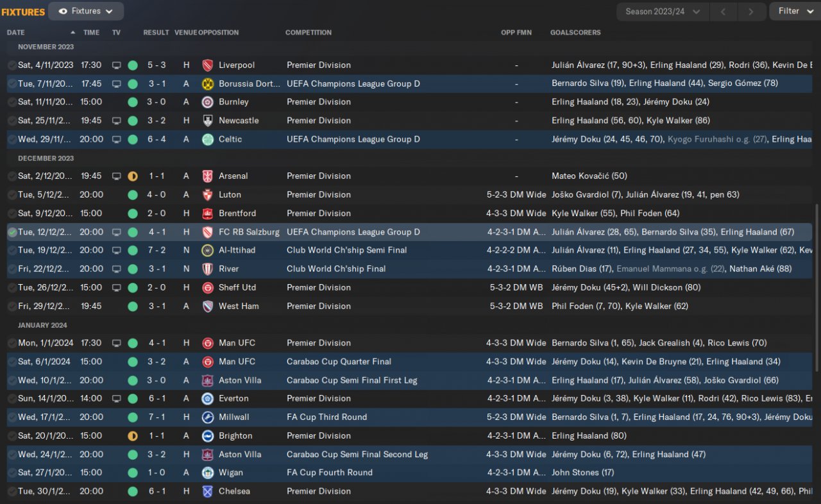
Task: Open the FA Cup Third Round competition link
Action: pos(327,417)
